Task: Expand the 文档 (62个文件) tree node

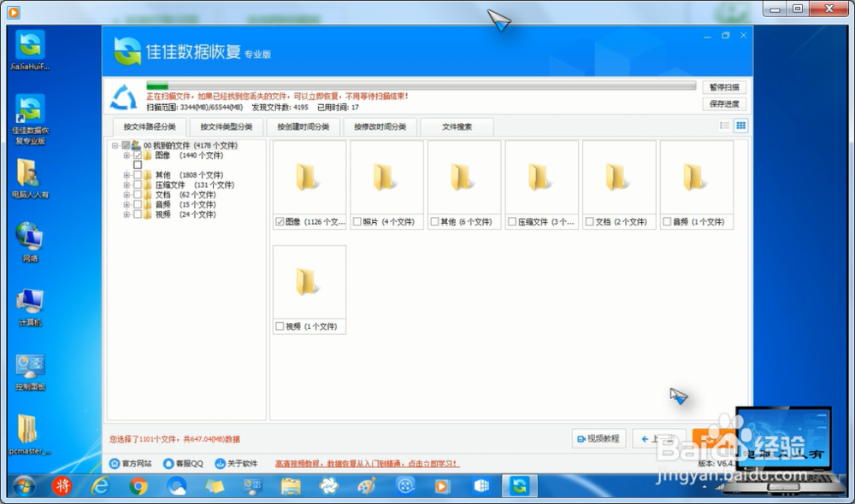Action: [x=126, y=195]
